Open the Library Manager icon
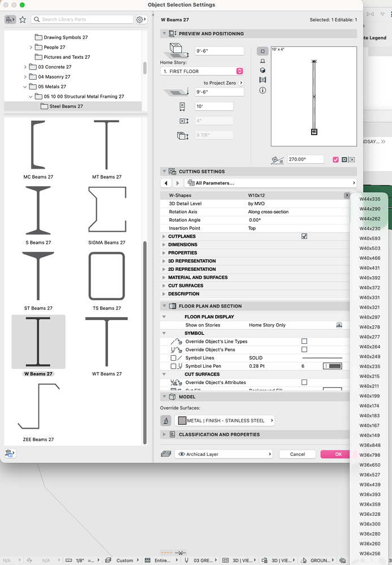 (10, 453)
